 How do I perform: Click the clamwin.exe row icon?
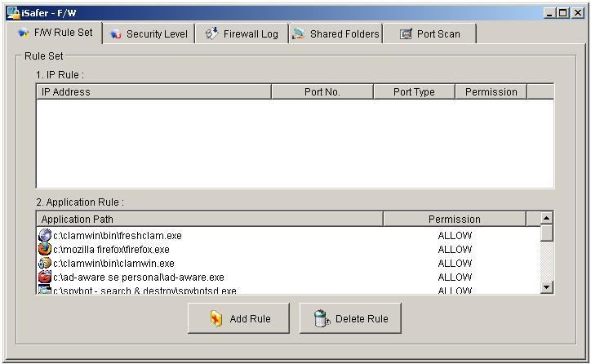tap(45, 263)
